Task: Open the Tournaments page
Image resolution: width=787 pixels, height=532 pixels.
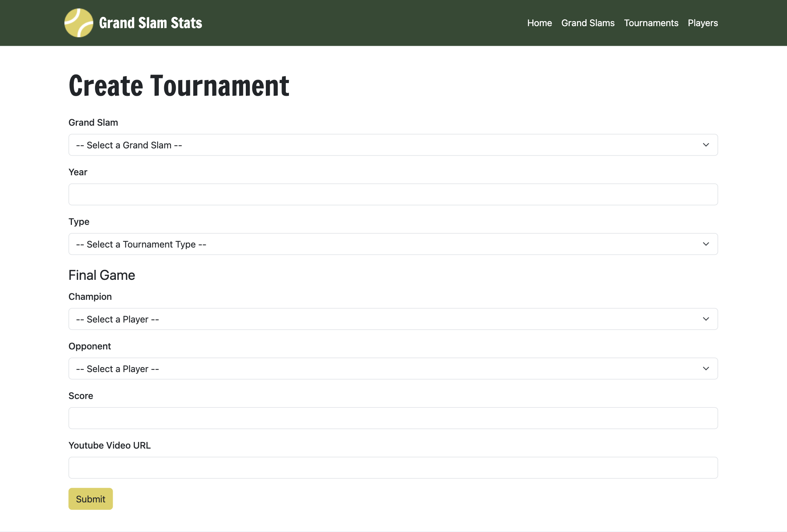Action: [651, 23]
